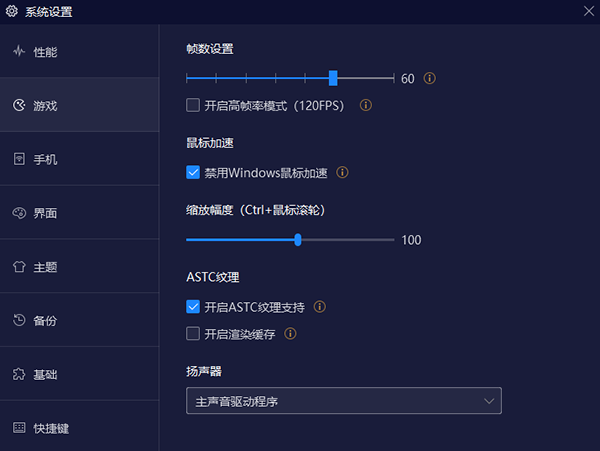
Task: Click info icon next to frame rate value 60
Action: [x=431, y=78]
